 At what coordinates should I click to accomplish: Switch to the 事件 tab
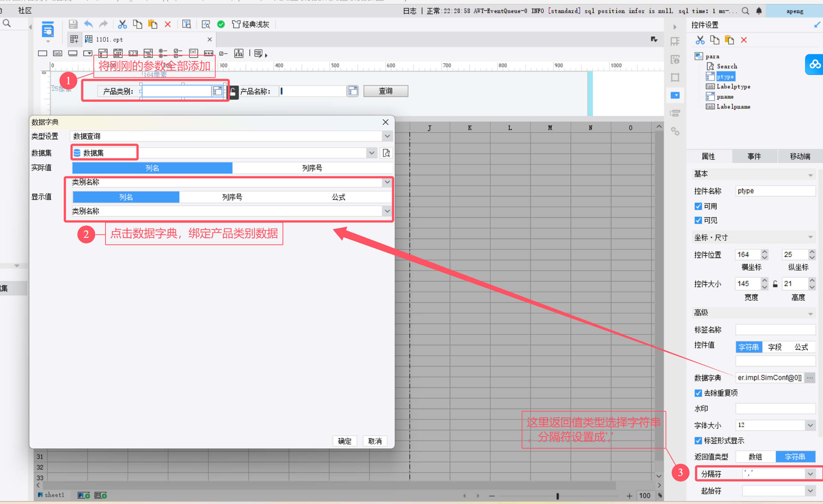click(754, 156)
